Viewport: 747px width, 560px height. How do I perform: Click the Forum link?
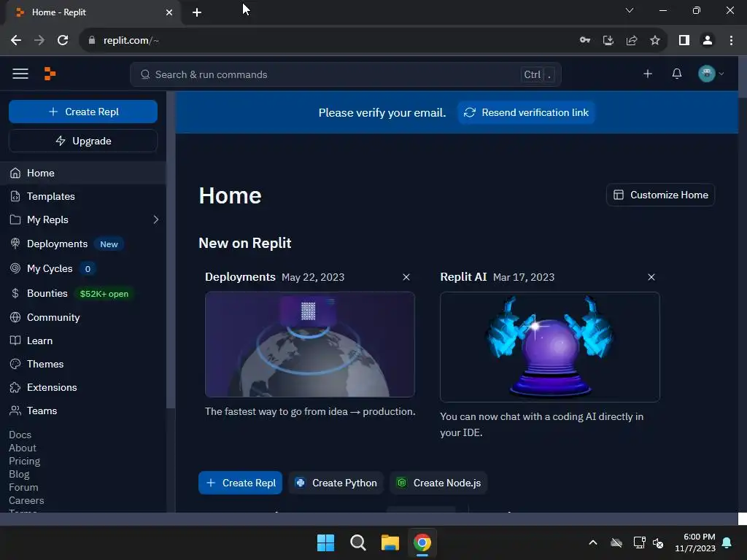(x=23, y=487)
